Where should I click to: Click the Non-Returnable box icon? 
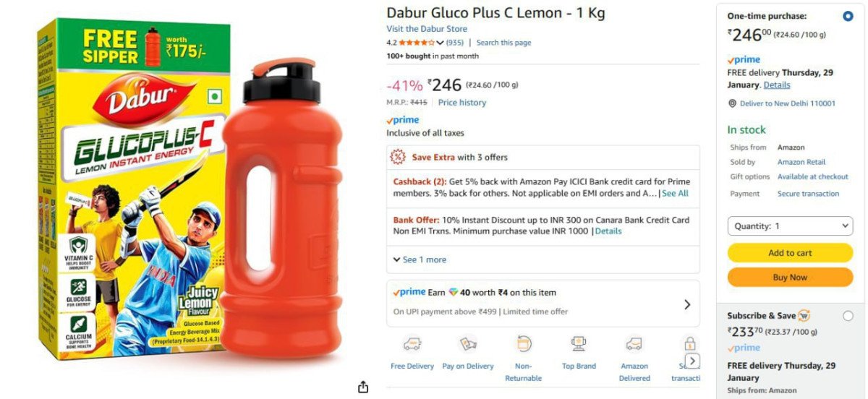524,343
